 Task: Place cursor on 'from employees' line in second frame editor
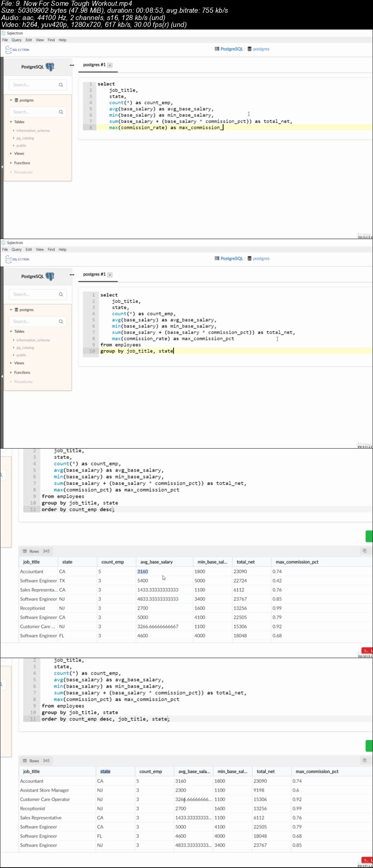pos(121,345)
